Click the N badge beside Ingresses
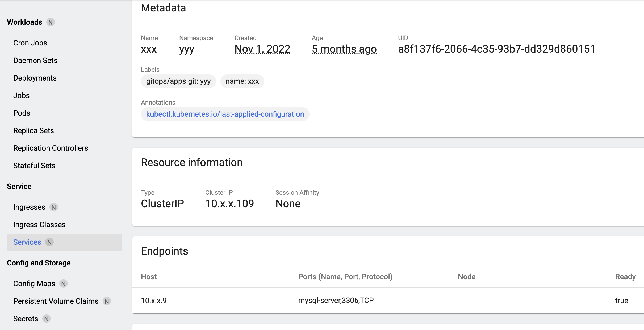This screenshot has height=330, width=644. 54,207
